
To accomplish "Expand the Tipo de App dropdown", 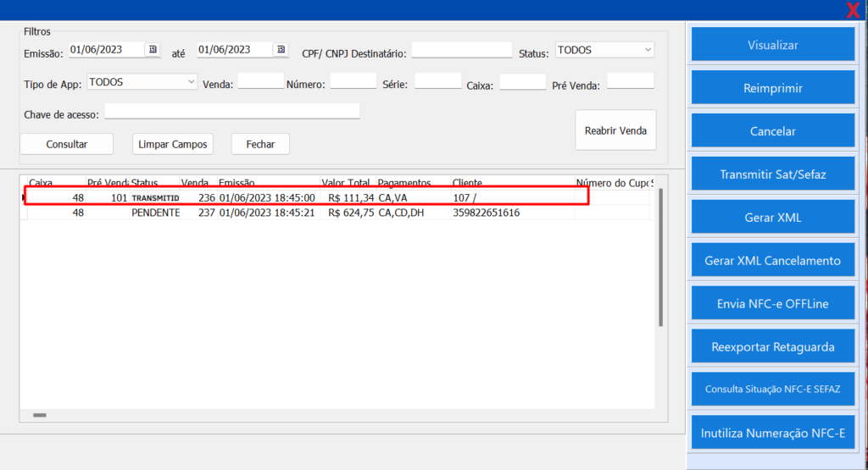I will click(x=191, y=82).
